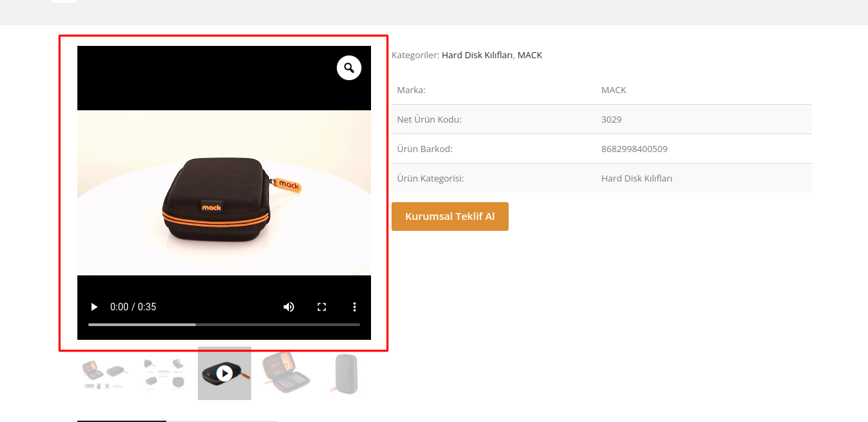
Task: Select the video thumbnail with play icon
Action: point(225,373)
